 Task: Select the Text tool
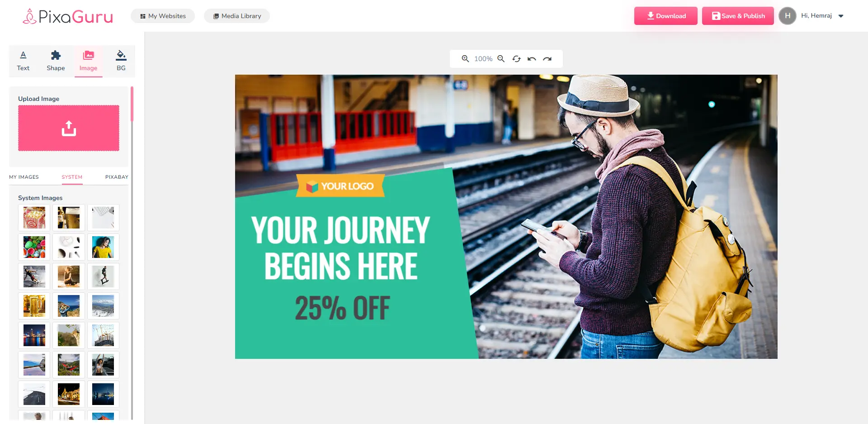23,61
